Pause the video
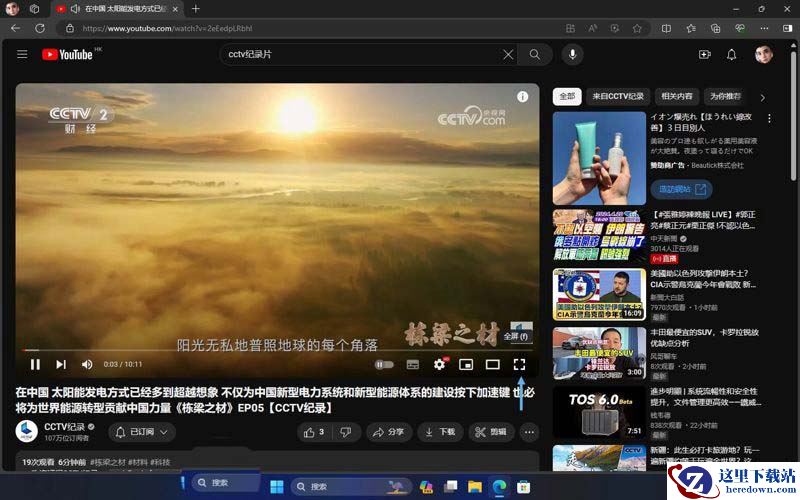Image resolution: width=800 pixels, height=500 pixels. coord(35,364)
